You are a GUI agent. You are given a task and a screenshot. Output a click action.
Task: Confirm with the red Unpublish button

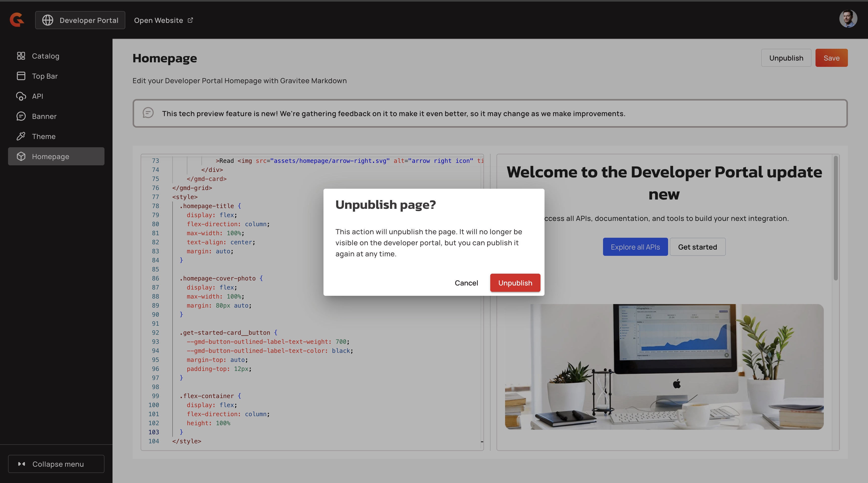click(x=515, y=283)
